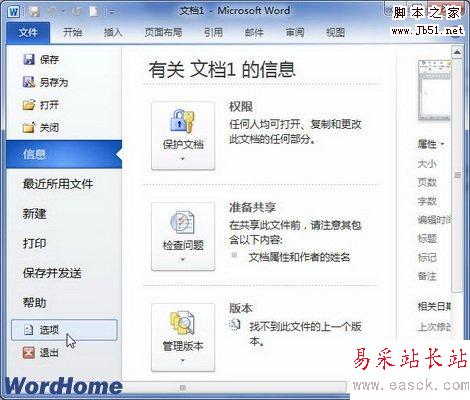Viewport: 470px width, 400px height.
Task: Click the vertical scrollbar up arrow
Action: tap(457, 52)
